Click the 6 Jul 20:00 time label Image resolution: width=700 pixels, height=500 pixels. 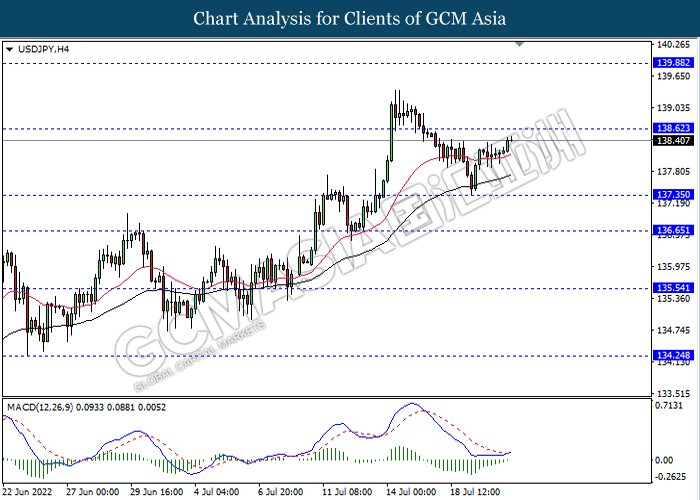(x=281, y=492)
